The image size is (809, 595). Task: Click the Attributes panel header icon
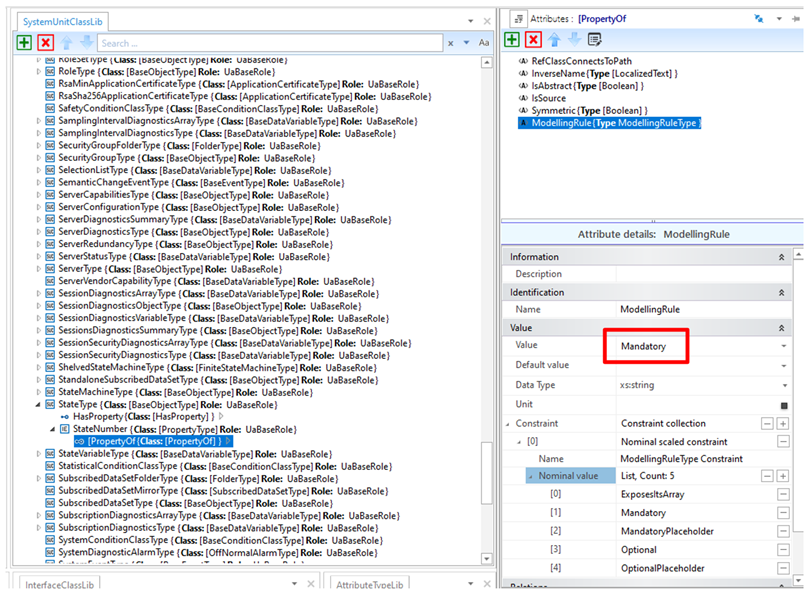point(518,19)
